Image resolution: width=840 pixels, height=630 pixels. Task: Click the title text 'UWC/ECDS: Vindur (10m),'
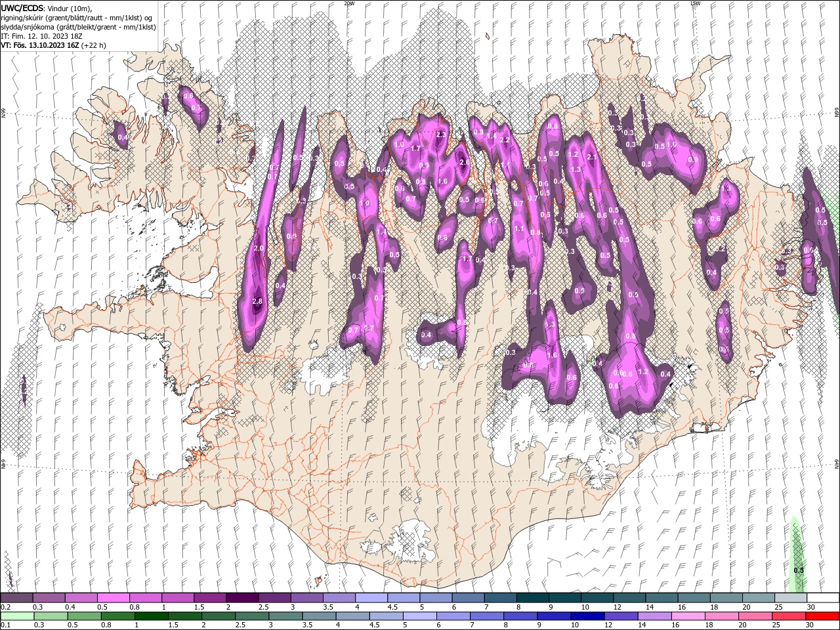(x=47, y=8)
